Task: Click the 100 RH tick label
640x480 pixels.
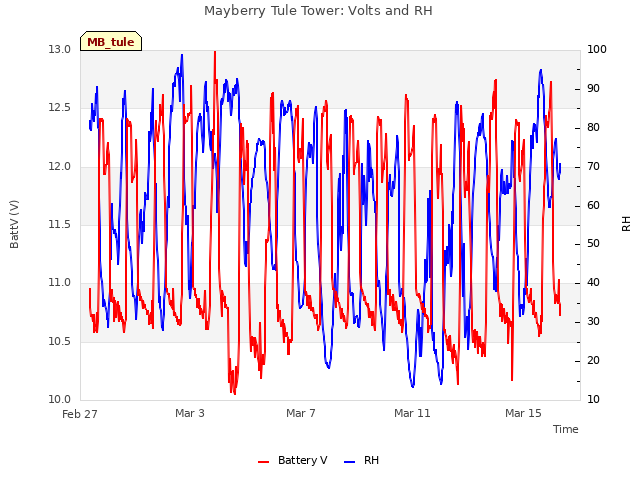Action: pyautogui.click(x=597, y=49)
